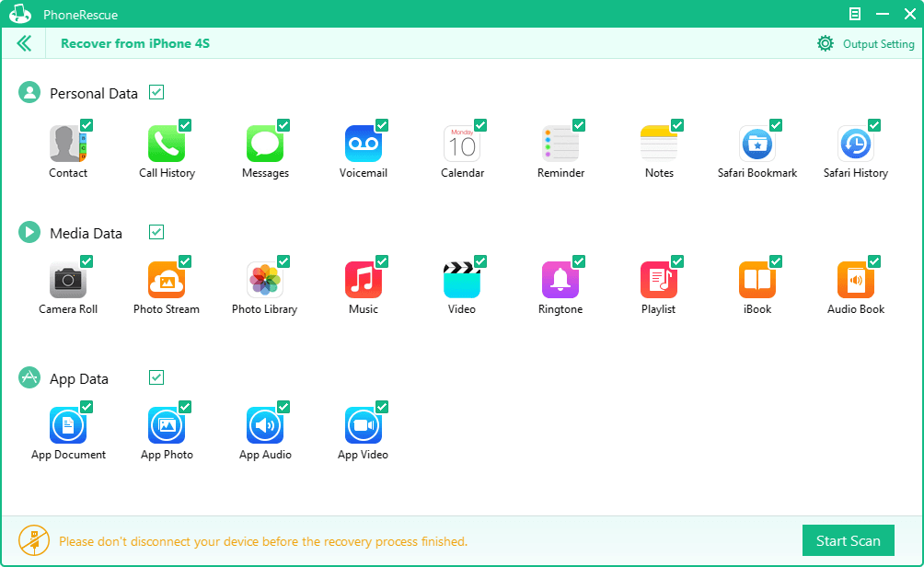Click the App Photo label
Viewport: 924px width, 567px height.
click(167, 455)
